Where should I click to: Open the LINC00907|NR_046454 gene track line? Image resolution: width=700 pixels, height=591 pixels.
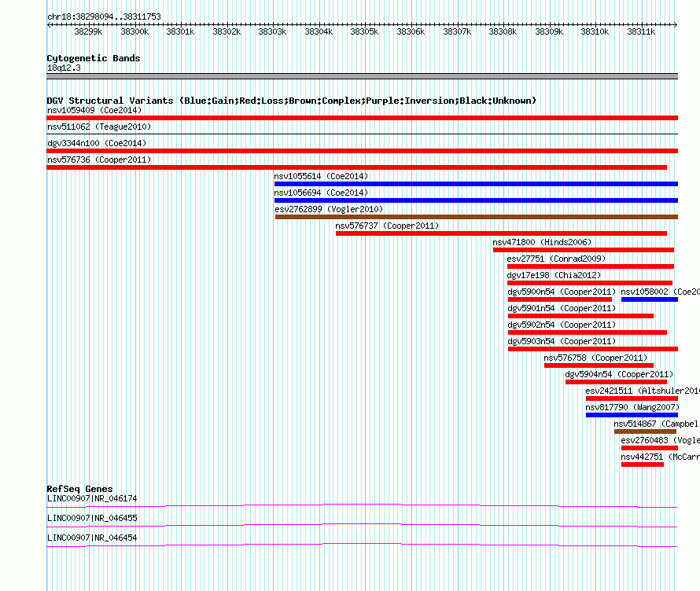[x=362, y=545]
